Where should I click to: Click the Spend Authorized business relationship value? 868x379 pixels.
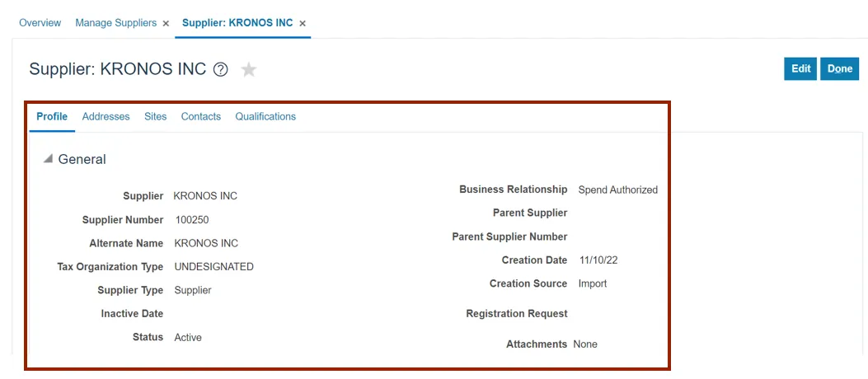pos(617,190)
